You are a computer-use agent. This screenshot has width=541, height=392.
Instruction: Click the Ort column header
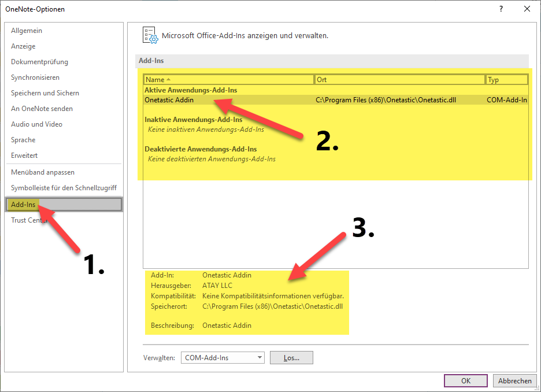pos(399,80)
